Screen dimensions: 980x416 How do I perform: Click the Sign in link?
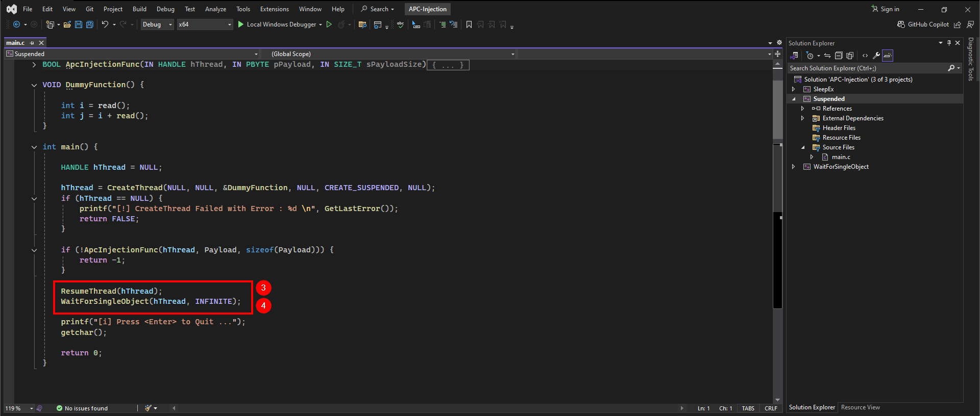(x=886, y=9)
